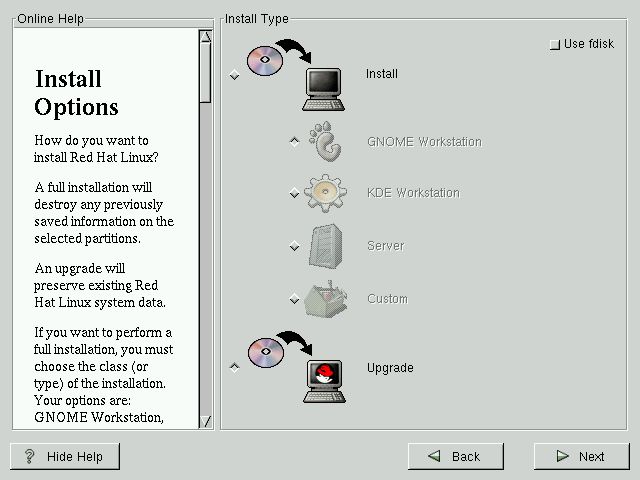The image size is (640, 480).
Task: Click the Custom install icon
Action: tap(327, 298)
